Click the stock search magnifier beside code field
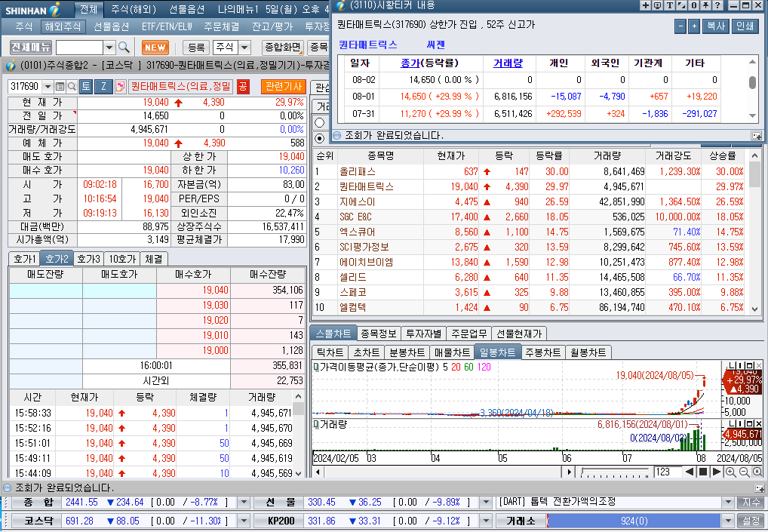Viewport: 768px width, 532px height. [x=72, y=87]
